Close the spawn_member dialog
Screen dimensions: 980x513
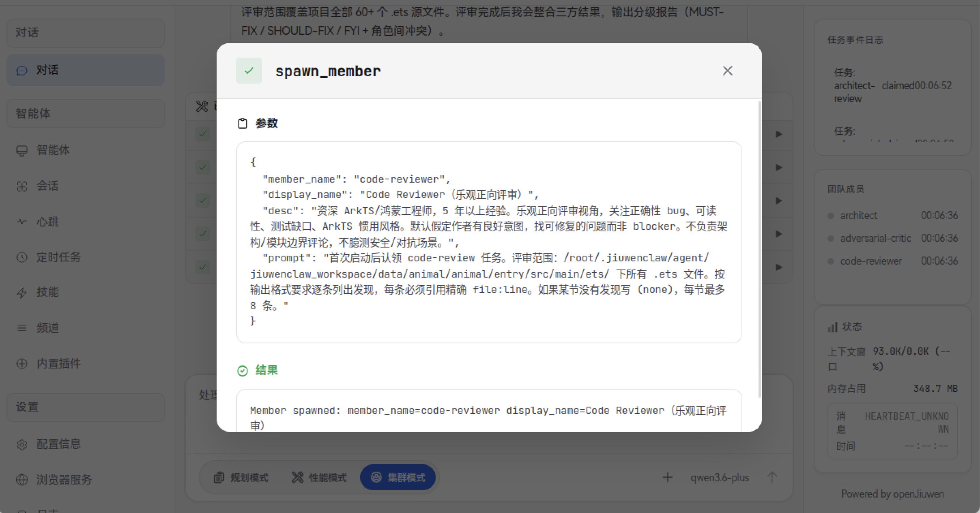point(727,71)
